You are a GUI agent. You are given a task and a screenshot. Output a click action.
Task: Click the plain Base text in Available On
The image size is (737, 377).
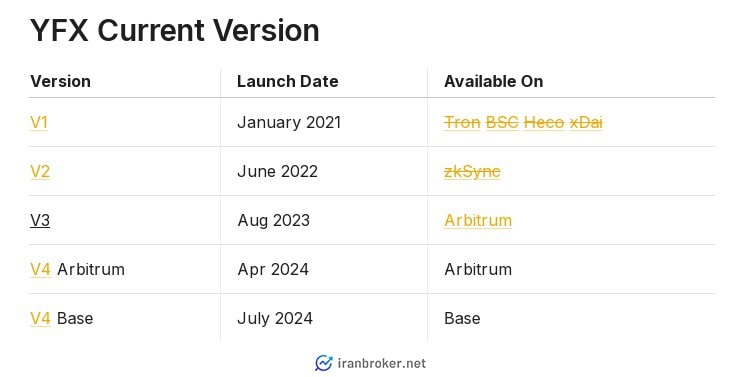[463, 318]
